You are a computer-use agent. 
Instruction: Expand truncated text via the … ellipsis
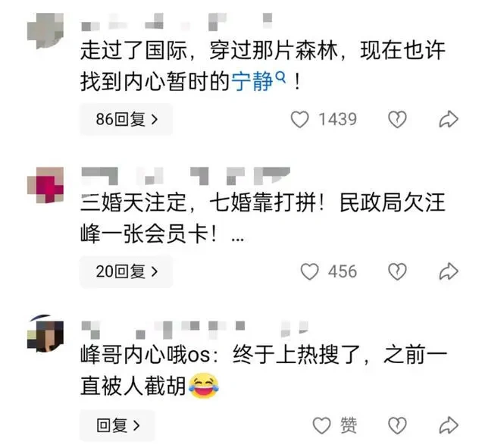pyautogui.click(x=237, y=239)
